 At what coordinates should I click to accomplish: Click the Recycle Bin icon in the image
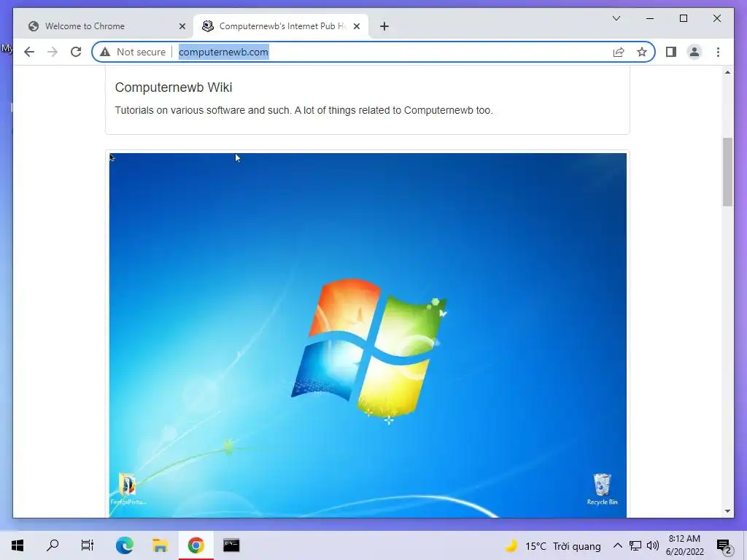[x=602, y=489]
